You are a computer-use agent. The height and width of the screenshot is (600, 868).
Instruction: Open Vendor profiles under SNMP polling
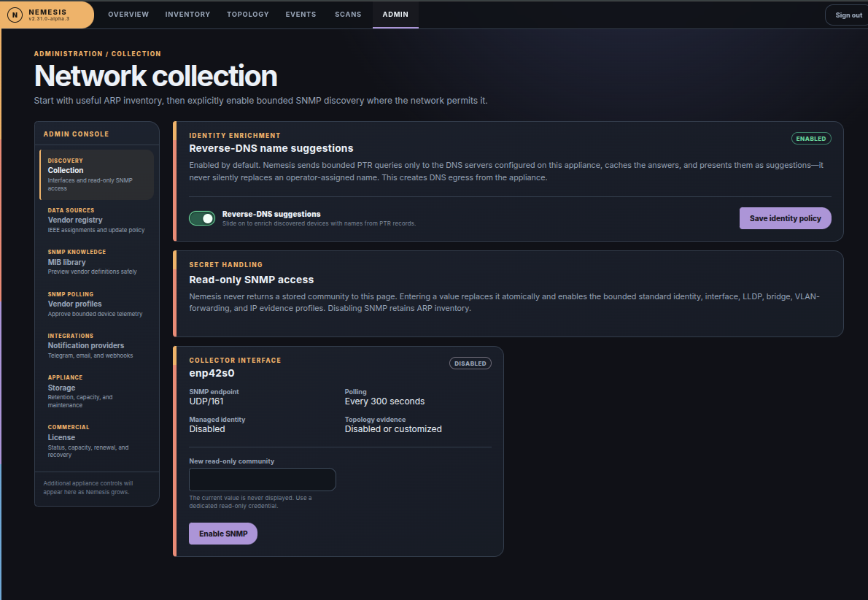tap(97, 304)
